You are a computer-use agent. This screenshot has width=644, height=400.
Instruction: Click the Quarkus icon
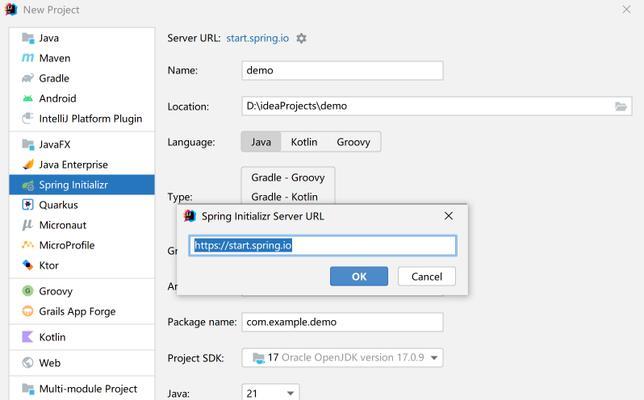tap(28, 205)
